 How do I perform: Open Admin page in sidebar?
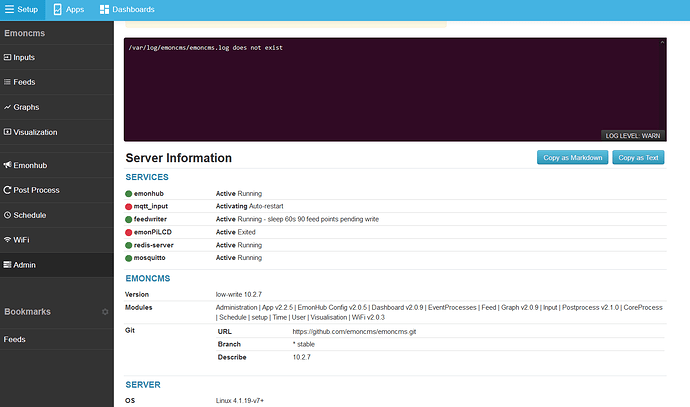point(57,265)
